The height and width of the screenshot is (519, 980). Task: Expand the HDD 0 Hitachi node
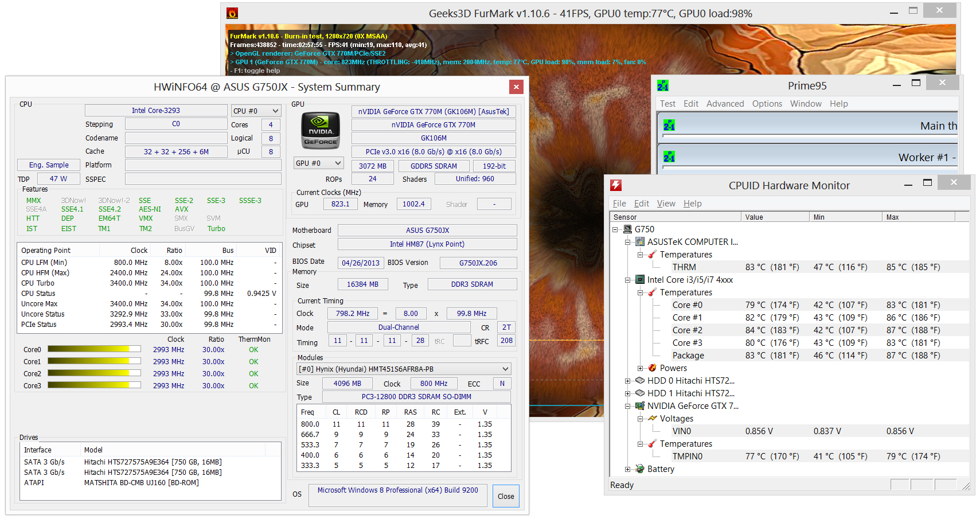(x=628, y=381)
